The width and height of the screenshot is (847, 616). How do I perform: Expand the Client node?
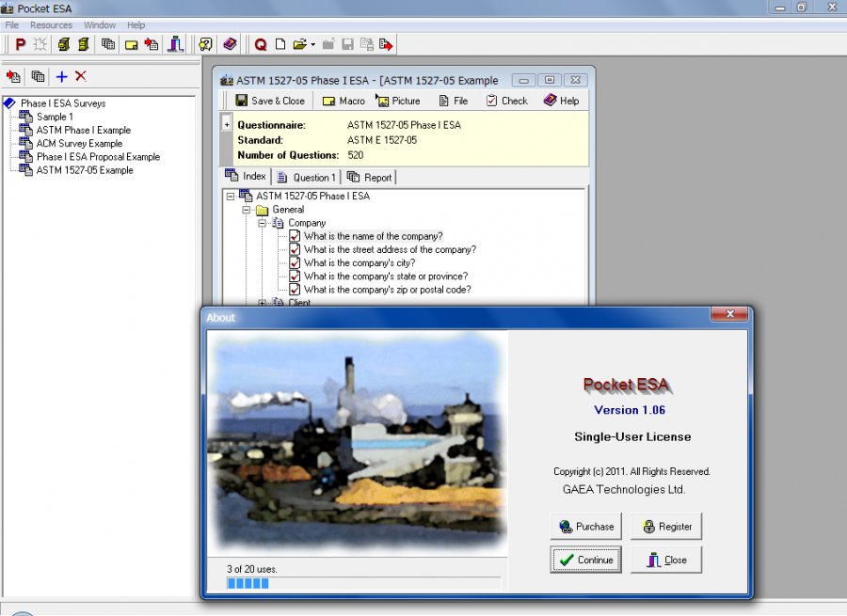262,303
